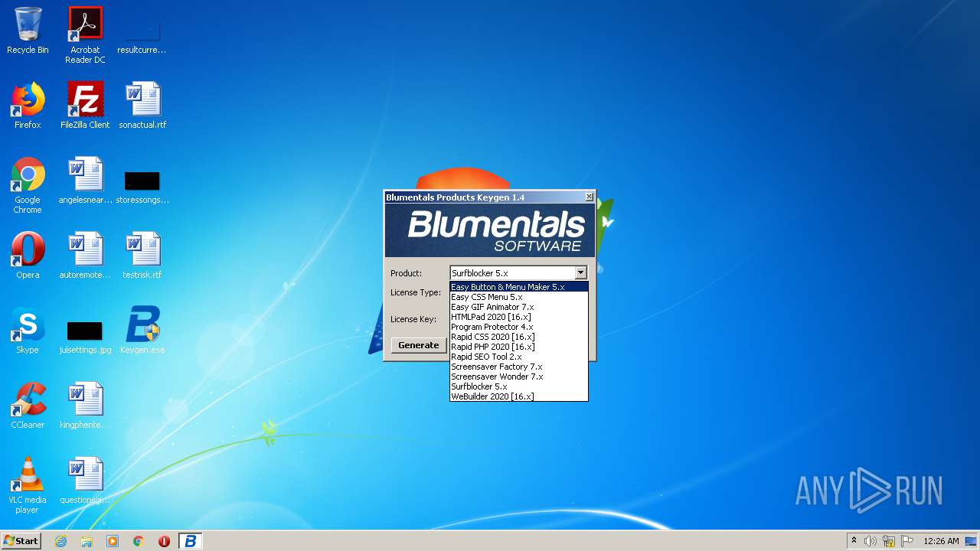Choose WeBuilder 2020 [16.x] option
The width and height of the screenshot is (980, 551).
click(x=519, y=396)
